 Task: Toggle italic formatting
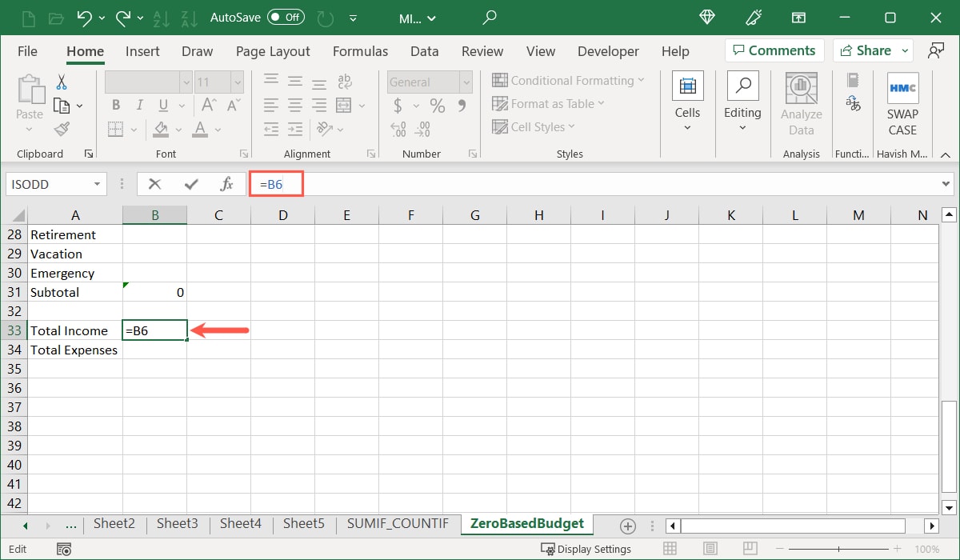138,105
